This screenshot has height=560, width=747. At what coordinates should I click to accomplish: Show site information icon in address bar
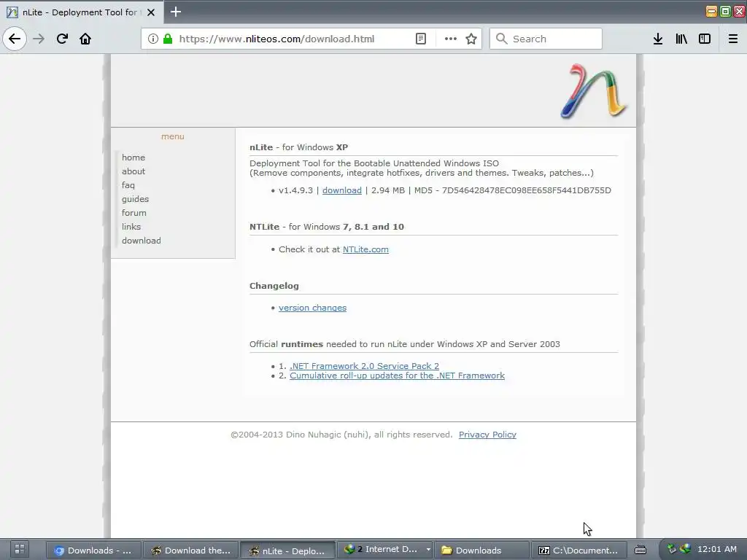point(153,39)
